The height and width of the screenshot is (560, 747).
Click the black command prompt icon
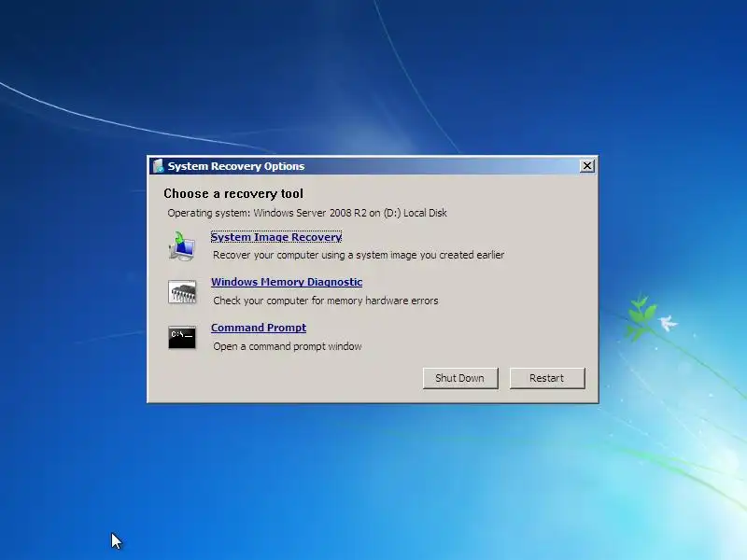click(x=182, y=337)
